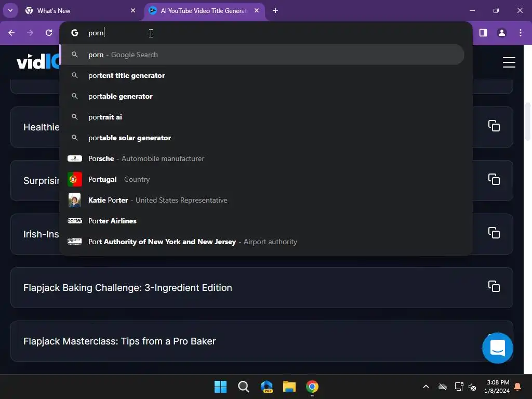Open the blue chat support bubble
The height and width of the screenshot is (399, 532).
point(497,348)
